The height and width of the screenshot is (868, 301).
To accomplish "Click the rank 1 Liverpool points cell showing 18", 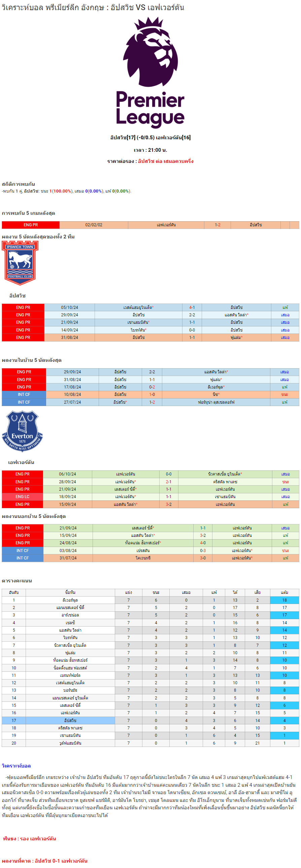I will pos(285,600).
